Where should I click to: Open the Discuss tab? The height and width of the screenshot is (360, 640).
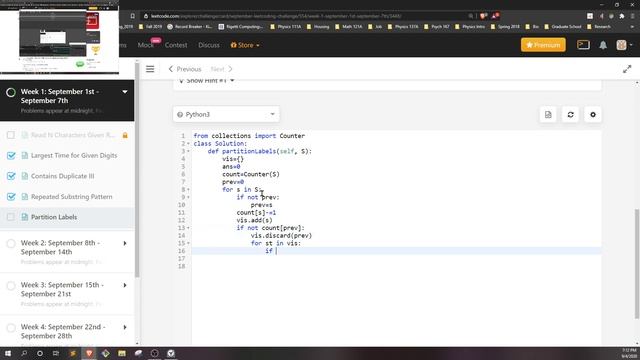point(209,45)
